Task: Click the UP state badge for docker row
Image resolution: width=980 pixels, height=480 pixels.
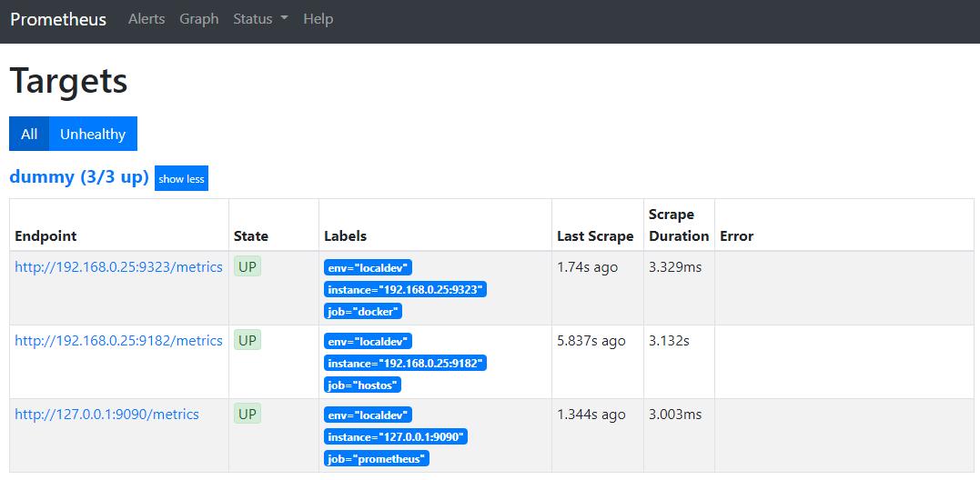Action: click(x=248, y=266)
